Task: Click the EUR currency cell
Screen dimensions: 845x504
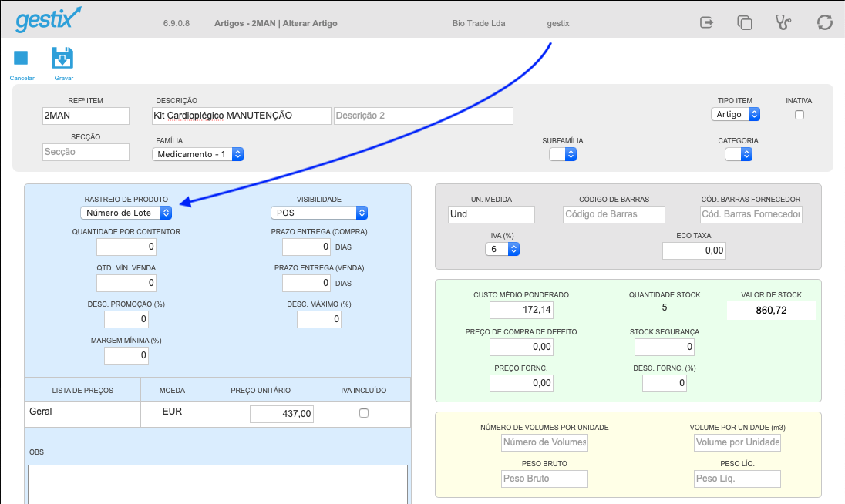Action: pyautogui.click(x=172, y=414)
